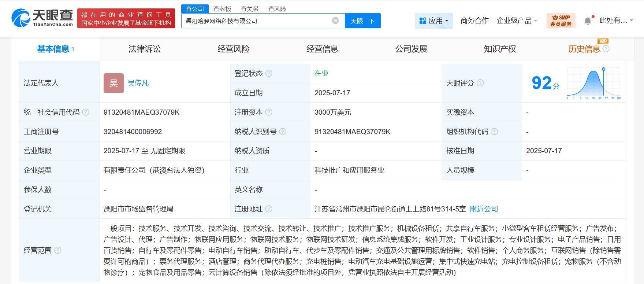Screen dimensions: 644x284
Task: Click the help icon beside 历史信息 tab
Action: click(606, 49)
